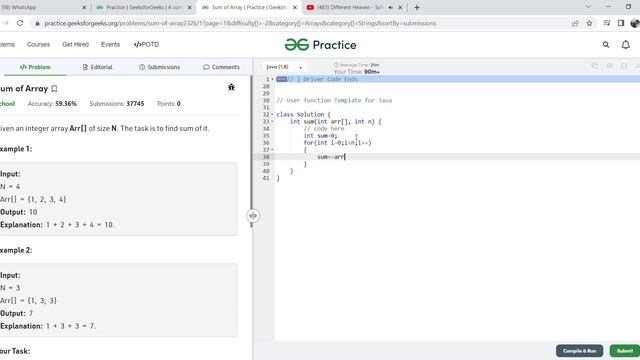This screenshot has width=640, height=360.
Task: Open Courses in the navigation
Action: pyautogui.click(x=38, y=44)
